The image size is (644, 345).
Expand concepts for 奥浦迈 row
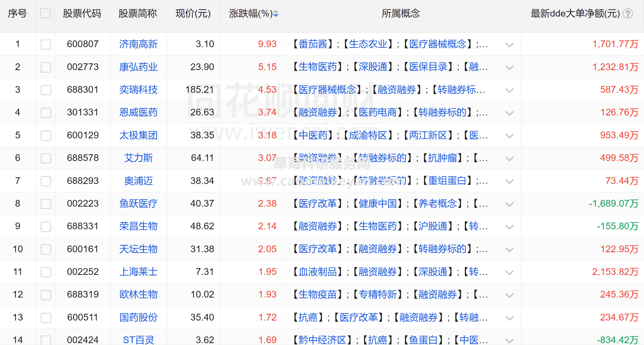tap(510, 182)
